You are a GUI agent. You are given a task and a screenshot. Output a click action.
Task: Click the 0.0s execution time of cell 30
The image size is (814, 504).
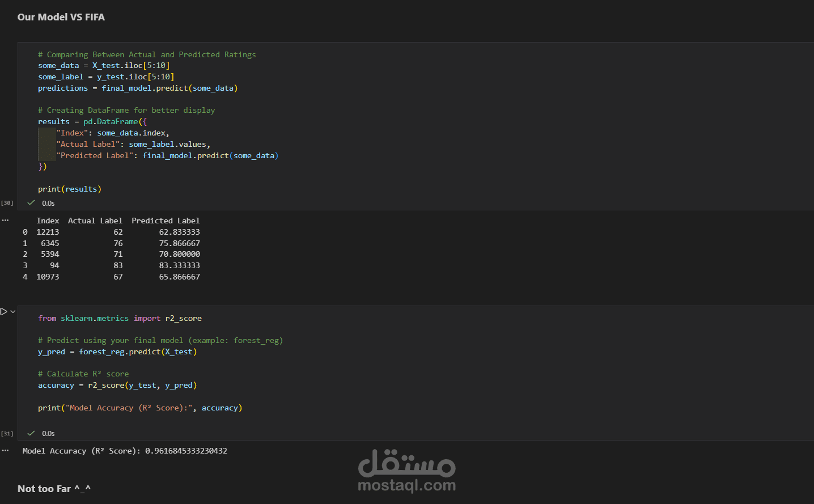(48, 203)
